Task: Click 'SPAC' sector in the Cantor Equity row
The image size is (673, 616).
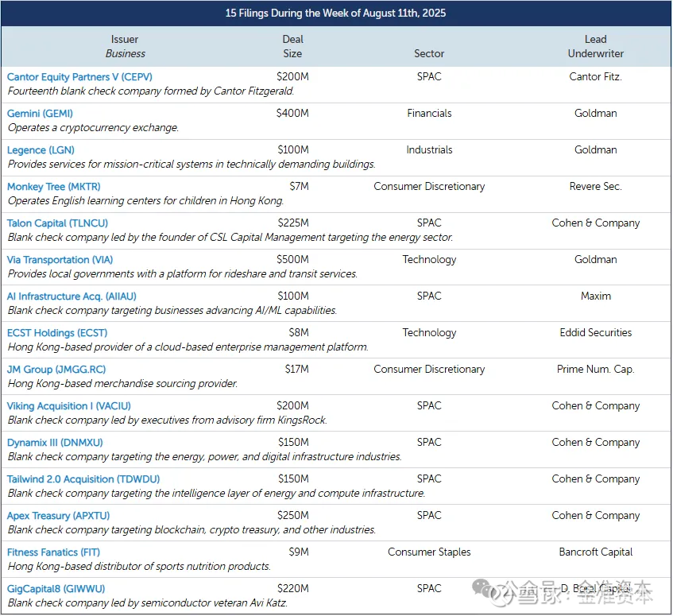Action: click(429, 76)
